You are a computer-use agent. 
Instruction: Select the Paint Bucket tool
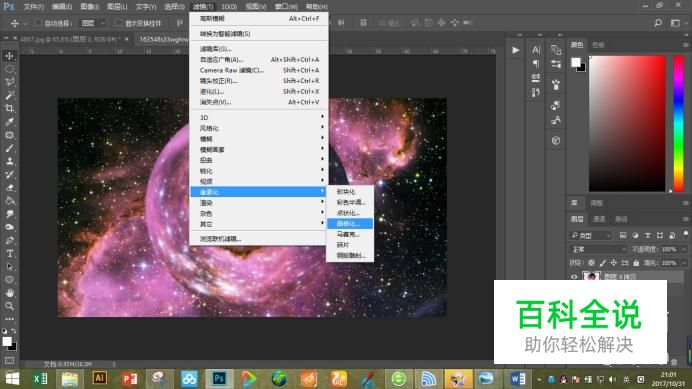click(9, 201)
